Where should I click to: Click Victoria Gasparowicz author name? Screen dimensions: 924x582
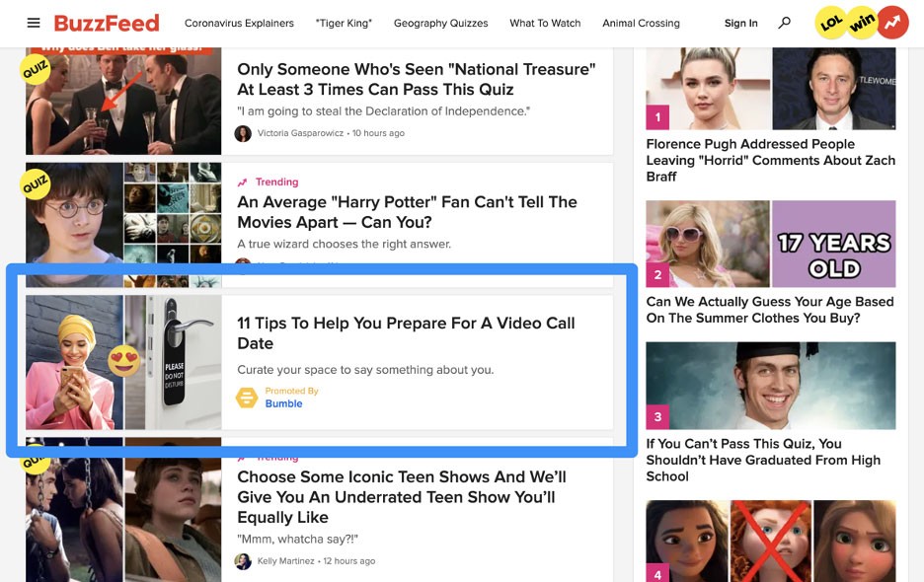pyautogui.click(x=300, y=133)
